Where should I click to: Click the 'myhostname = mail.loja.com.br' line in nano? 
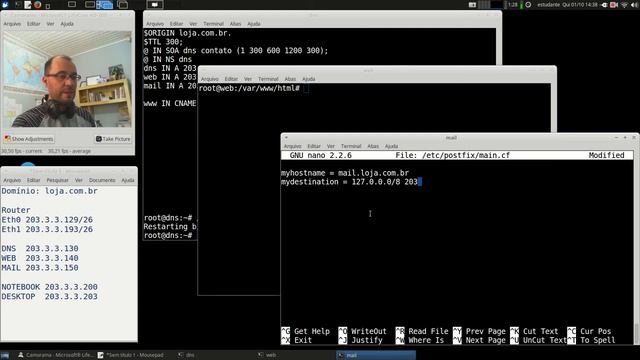click(x=345, y=173)
